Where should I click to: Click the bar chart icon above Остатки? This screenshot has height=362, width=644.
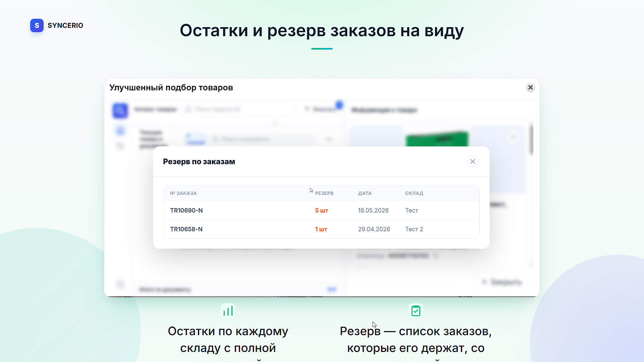coord(228,311)
